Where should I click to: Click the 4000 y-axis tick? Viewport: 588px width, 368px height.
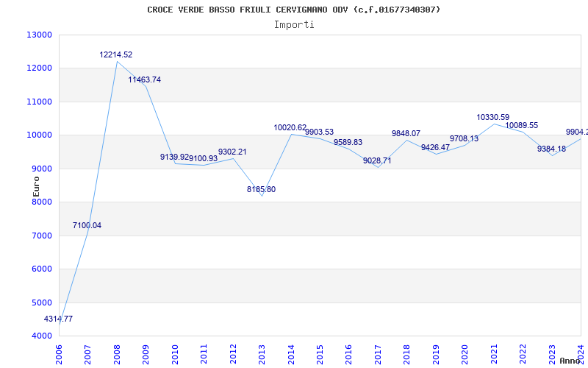[x=41, y=336]
